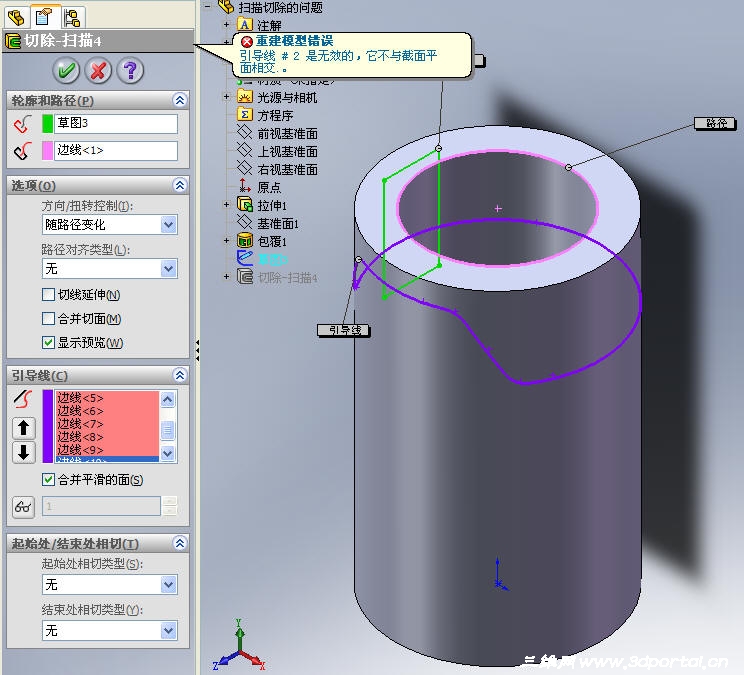Image resolution: width=744 pixels, height=675 pixels.
Task: Move guide curve down with the down arrow
Action: 23,452
